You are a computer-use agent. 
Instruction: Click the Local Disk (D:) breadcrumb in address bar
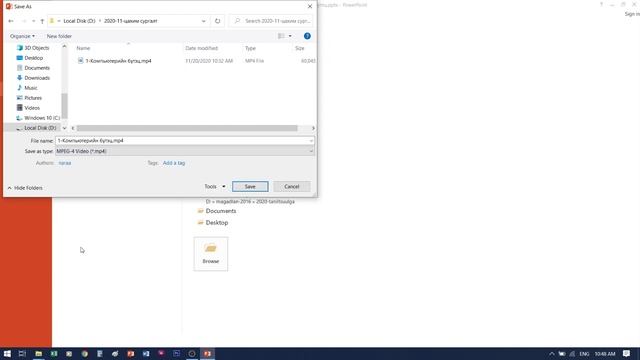79,21
